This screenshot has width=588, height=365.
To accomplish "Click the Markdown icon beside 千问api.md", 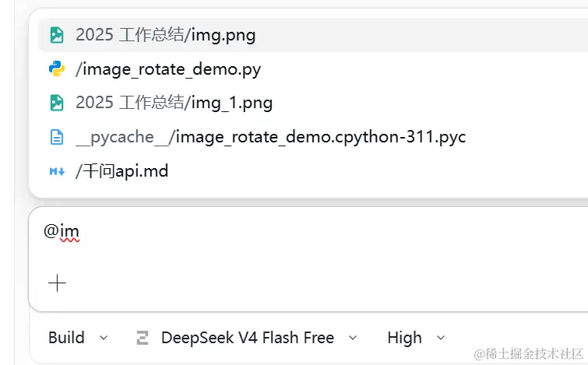I will 57,172.
